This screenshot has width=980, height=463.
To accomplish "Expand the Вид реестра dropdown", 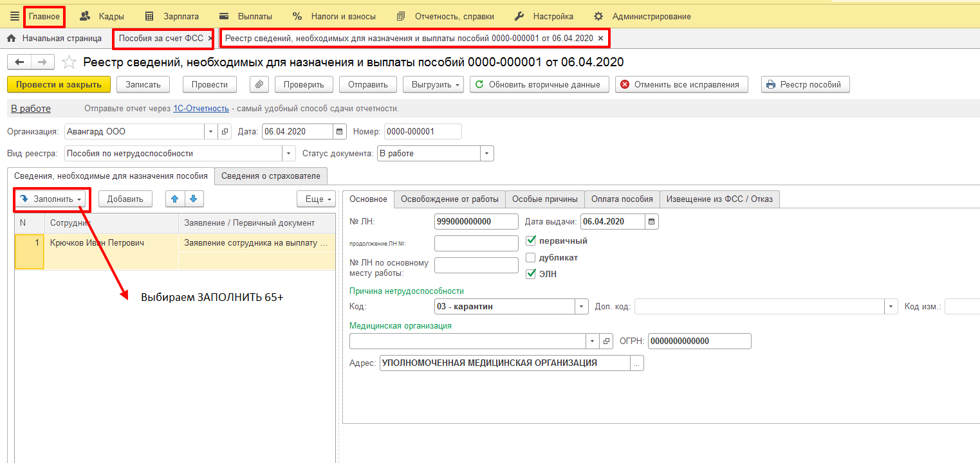I will tap(290, 154).
